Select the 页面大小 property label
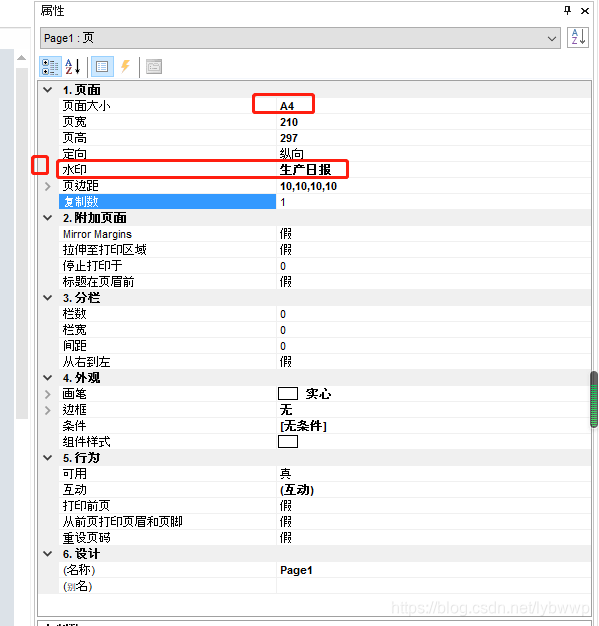The width and height of the screenshot is (599, 626). (86, 106)
